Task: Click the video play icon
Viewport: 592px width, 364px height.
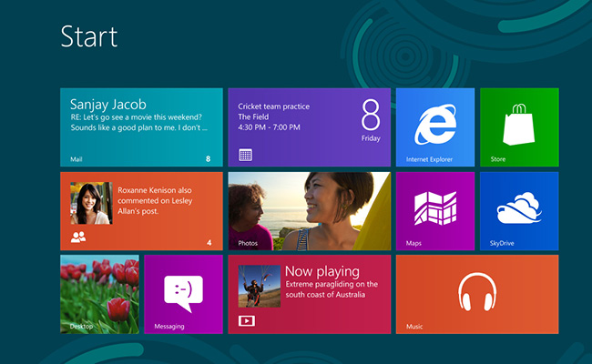Action: pyautogui.click(x=247, y=321)
